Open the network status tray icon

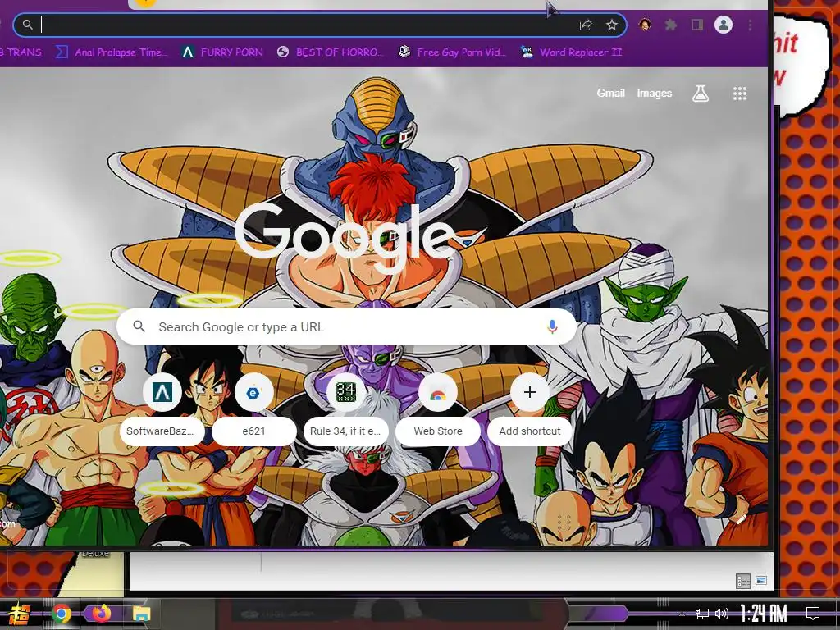pyautogui.click(x=702, y=614)
